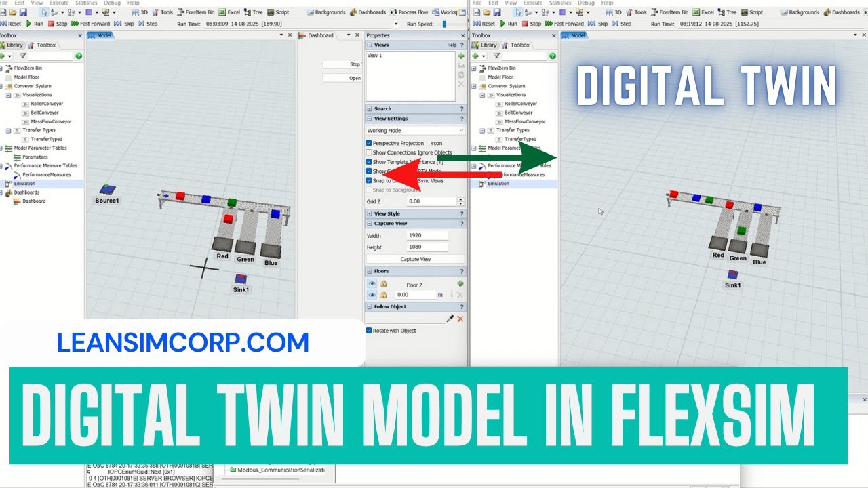This screenshot has height=488, width=868.
Task: Toggle Perspective Projection checkbox
Action: pos(369,143)
